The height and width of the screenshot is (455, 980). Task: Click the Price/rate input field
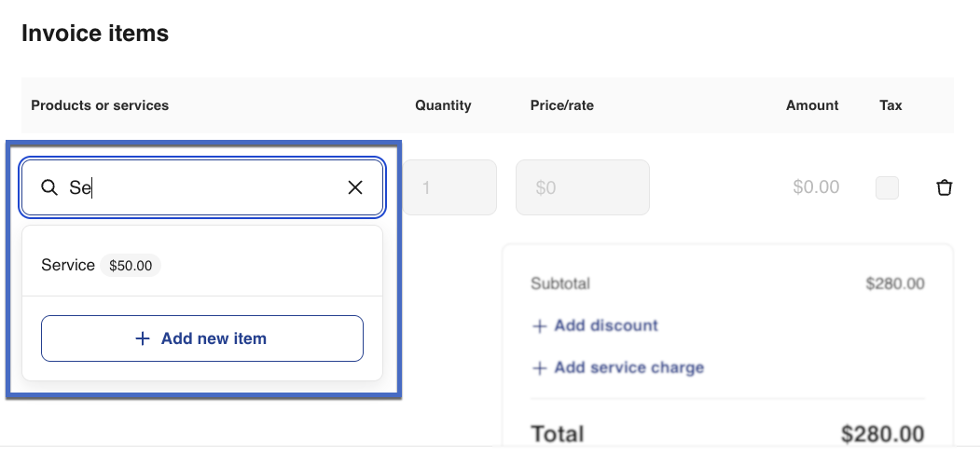(x=582, y=187)
